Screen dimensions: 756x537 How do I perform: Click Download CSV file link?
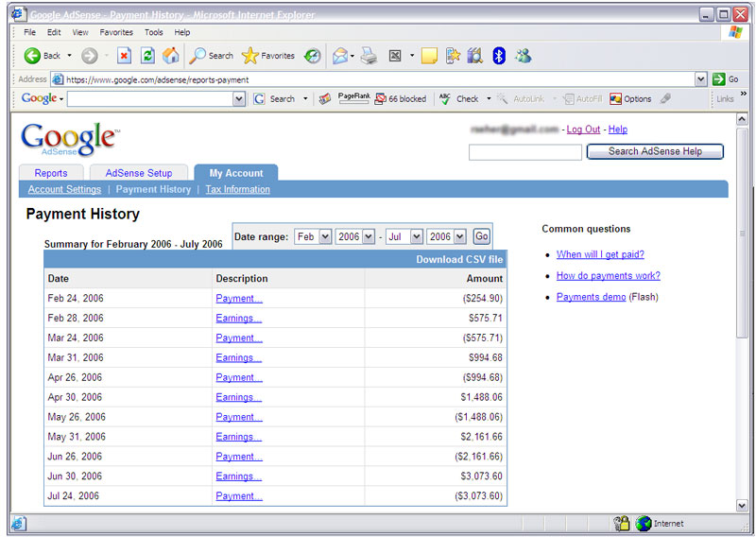[x=459, y=259]
